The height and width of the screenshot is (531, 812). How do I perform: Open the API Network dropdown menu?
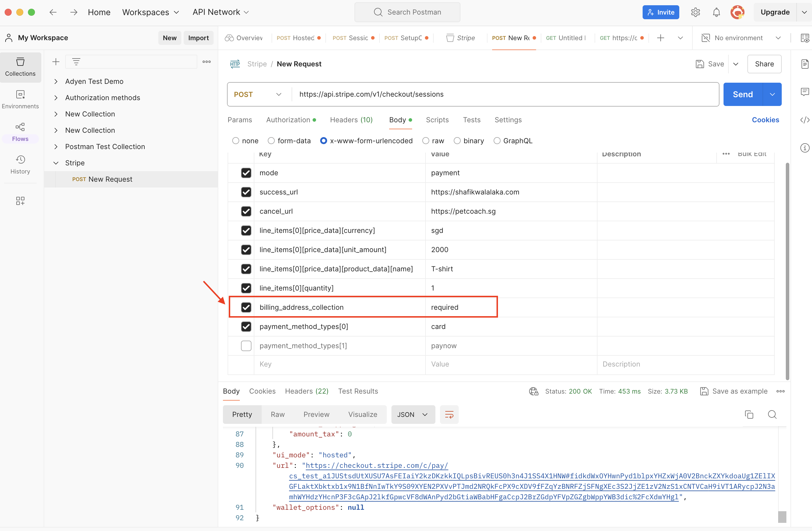pyautogui.click(x=220, y=12)
